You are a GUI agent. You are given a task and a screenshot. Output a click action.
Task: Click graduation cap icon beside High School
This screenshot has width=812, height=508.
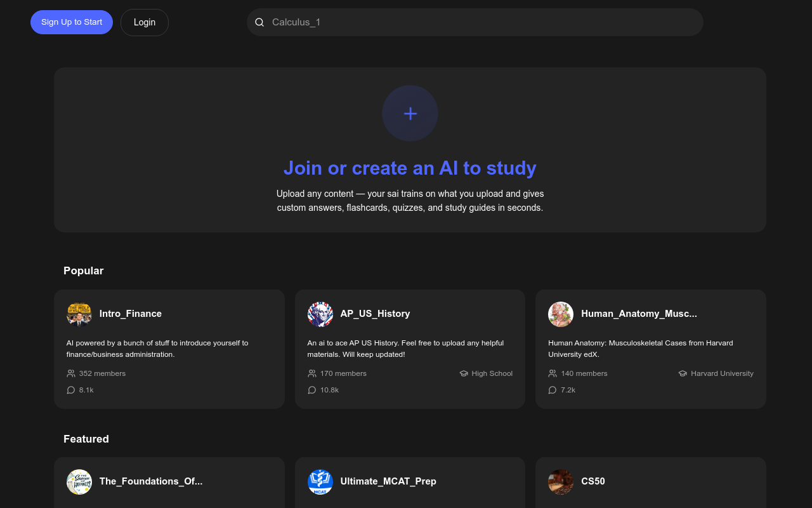[464, 373]
